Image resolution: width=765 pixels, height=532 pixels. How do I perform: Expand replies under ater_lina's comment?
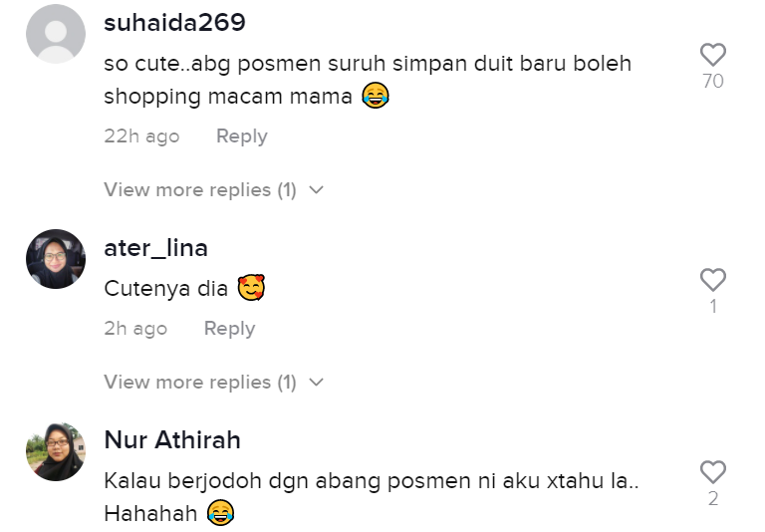(214, 383)
